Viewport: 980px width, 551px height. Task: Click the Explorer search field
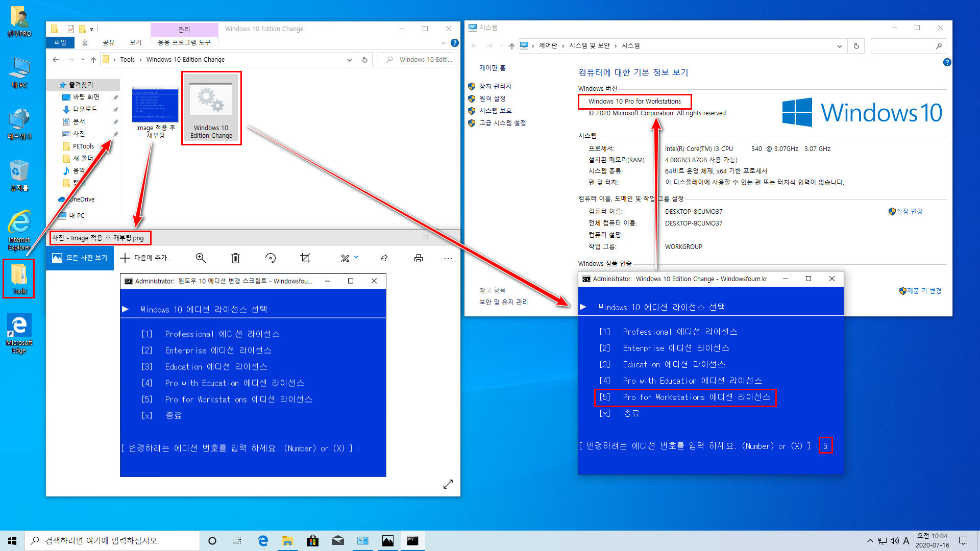pyautogui.click(x=416, y=60)
